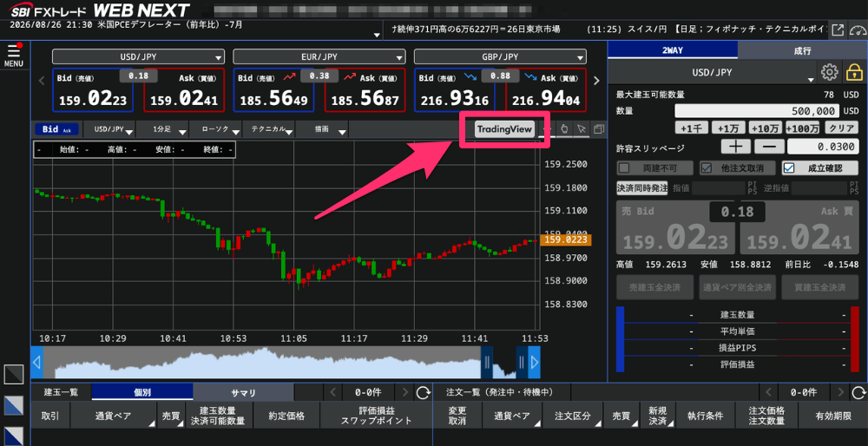Click 売建玉全決済 button
Viewport: 868px width, 446px height.
pyautogui.click(x=654, y=288)
